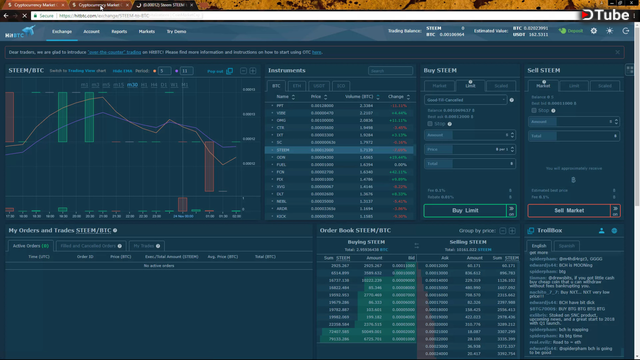This screenshot has height=360, width=640.
Task: Increase order book price grouping
Action: pyautogui.click(x=512, y=231)
